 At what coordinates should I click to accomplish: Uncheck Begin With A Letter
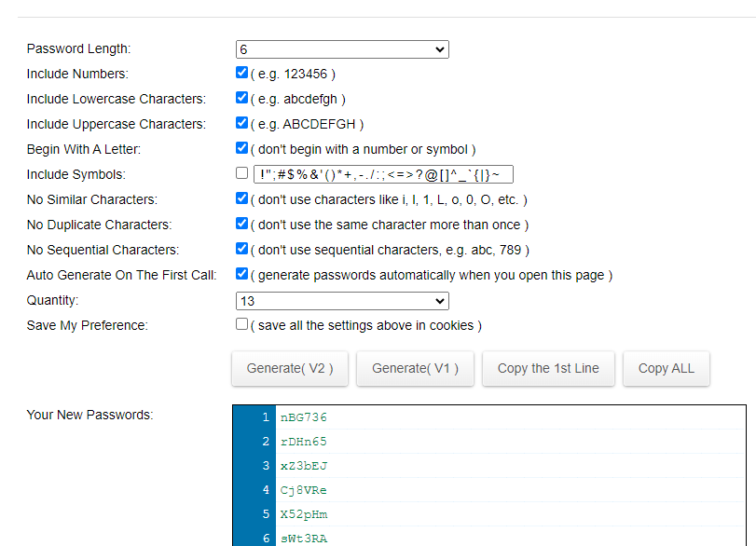pyautogui.click(x=242, y=148)
